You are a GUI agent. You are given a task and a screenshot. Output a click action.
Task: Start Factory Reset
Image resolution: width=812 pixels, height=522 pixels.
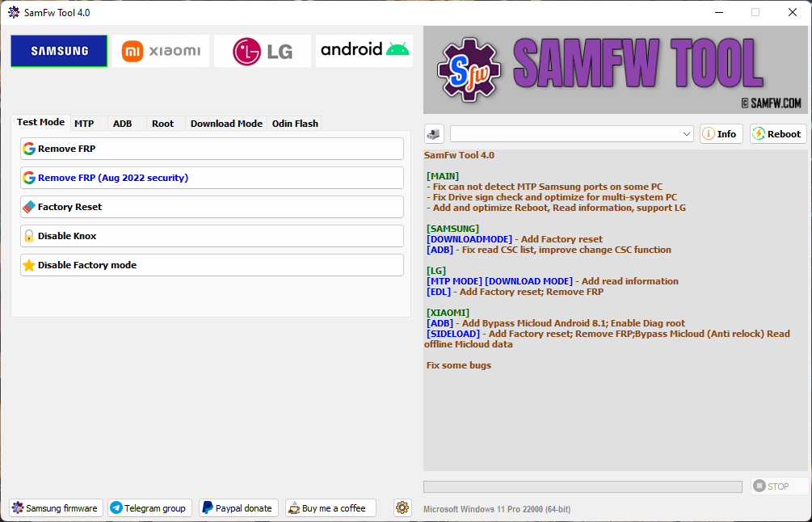point(212,207)
